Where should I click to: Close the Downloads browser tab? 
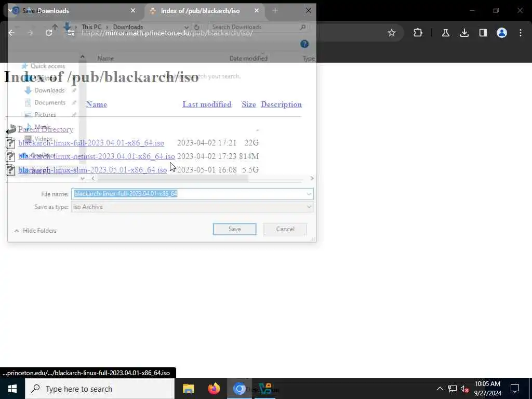pyautogui.click(x=133, y=11)
